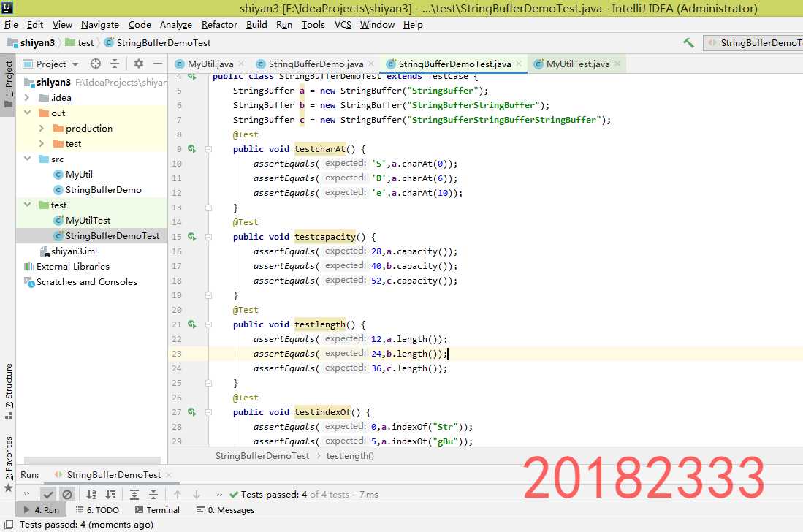Collapse the green test source folder
Viewport: 803px width, 532px height.
27,205
